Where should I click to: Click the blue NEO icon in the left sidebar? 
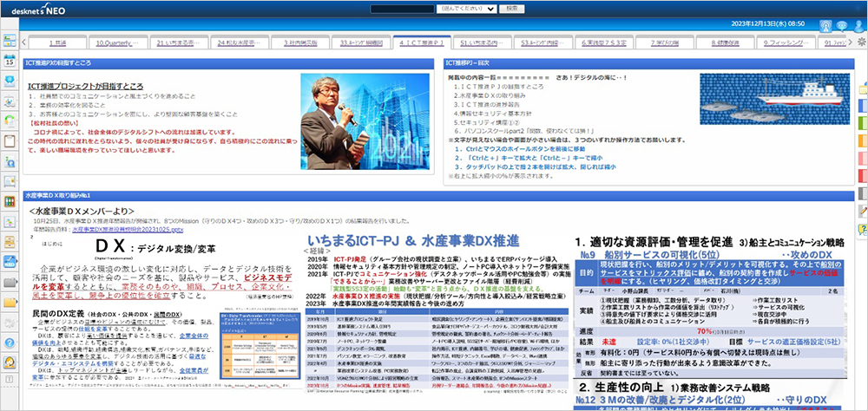10,262
